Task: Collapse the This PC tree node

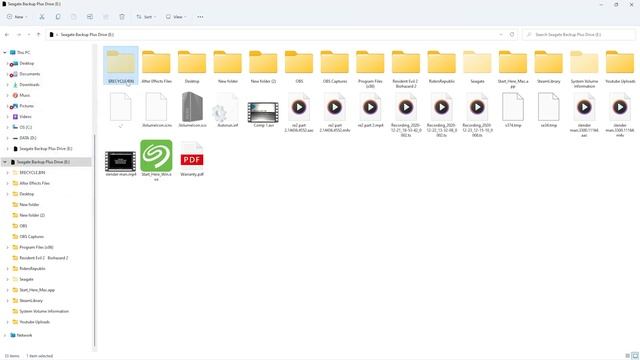Action: 5,53
